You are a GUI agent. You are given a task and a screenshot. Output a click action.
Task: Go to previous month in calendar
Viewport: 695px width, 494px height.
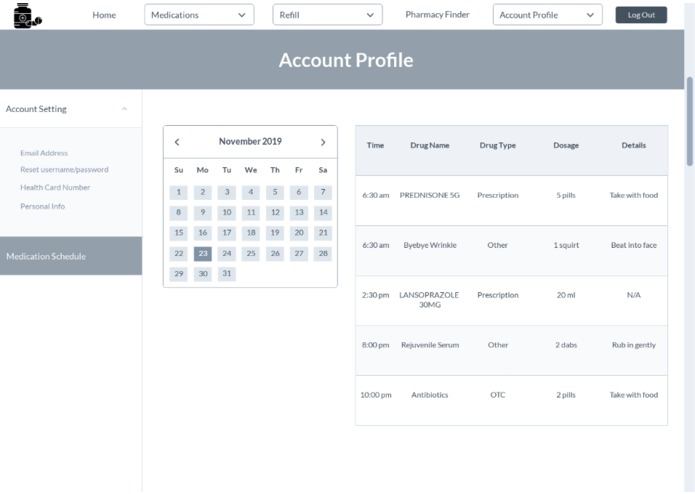click(x=177, y=142)
